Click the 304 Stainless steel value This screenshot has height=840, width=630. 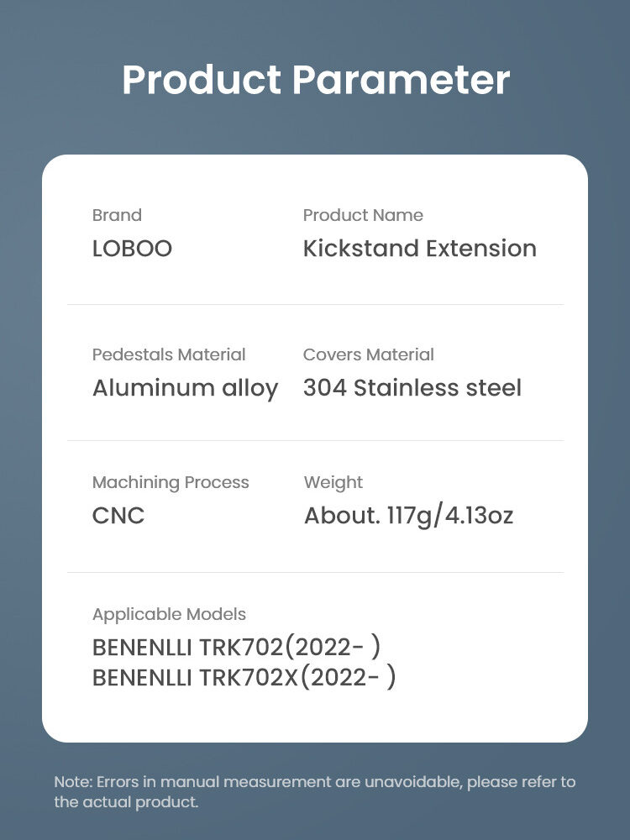point(412,388)
